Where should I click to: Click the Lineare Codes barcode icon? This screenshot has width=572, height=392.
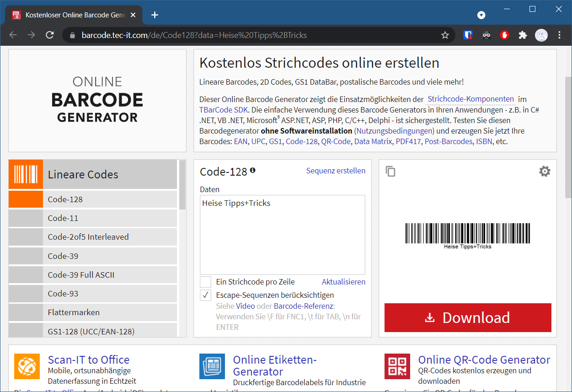point(26,174)
